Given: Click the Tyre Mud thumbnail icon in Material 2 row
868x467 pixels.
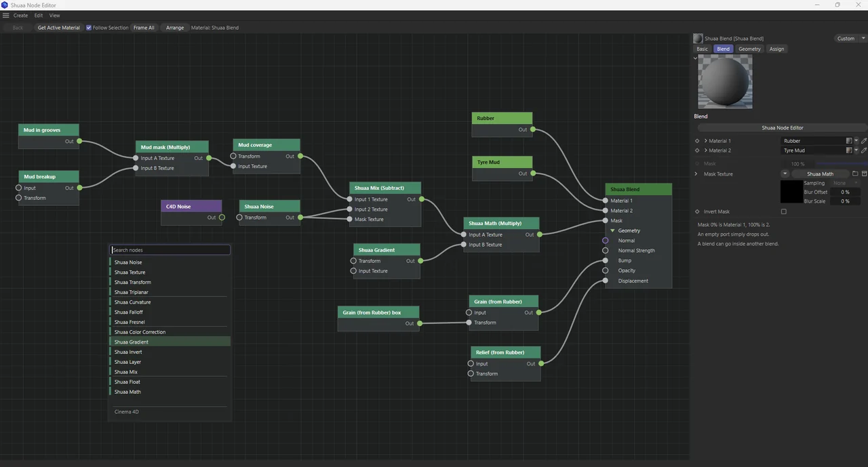Looking at the screenshot, I should pos(849,150).
